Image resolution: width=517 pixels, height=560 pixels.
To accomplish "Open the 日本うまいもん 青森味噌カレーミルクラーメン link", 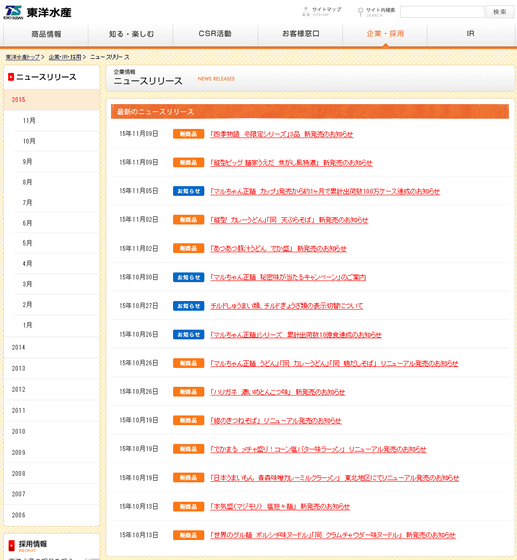I will click(335, 478).
